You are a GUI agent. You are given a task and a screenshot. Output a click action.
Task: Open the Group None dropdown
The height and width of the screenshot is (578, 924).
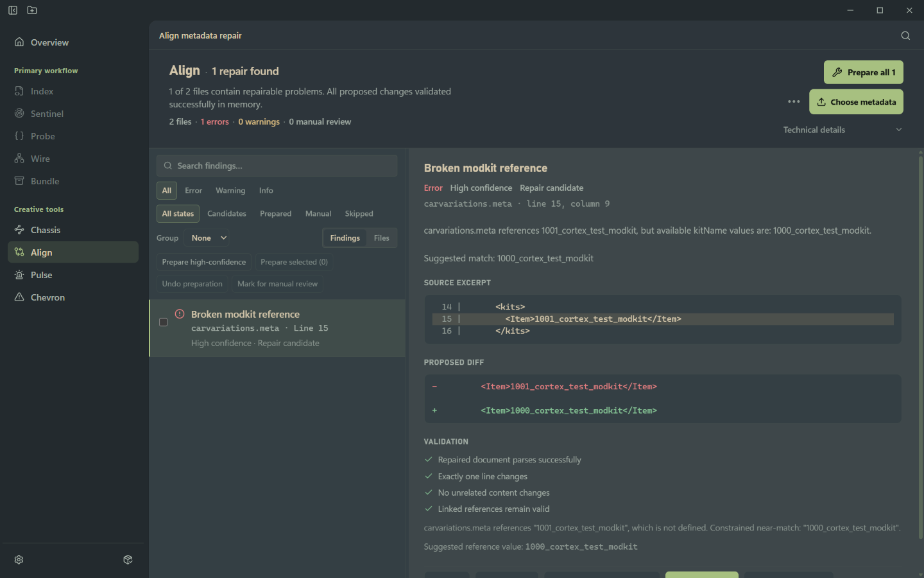[207, 238]
